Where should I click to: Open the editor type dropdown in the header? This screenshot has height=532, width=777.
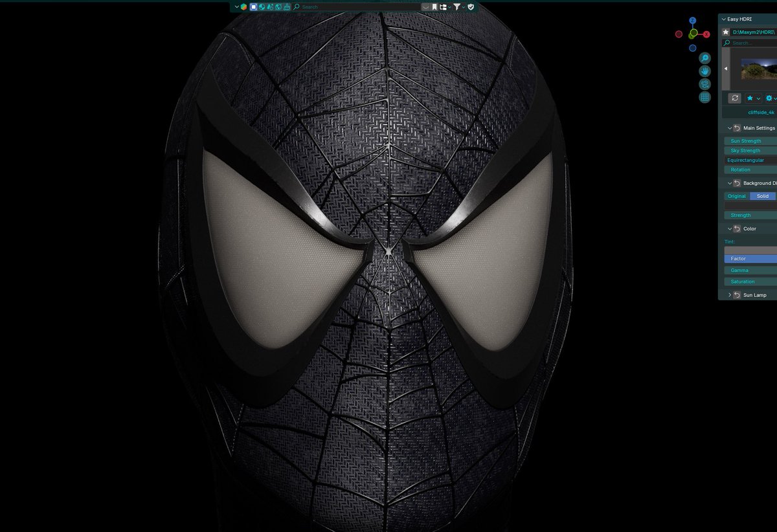(237, 6)
